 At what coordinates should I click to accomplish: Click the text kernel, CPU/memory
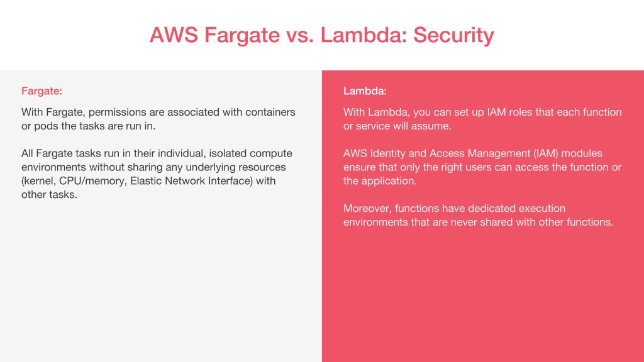coord(74,181)
